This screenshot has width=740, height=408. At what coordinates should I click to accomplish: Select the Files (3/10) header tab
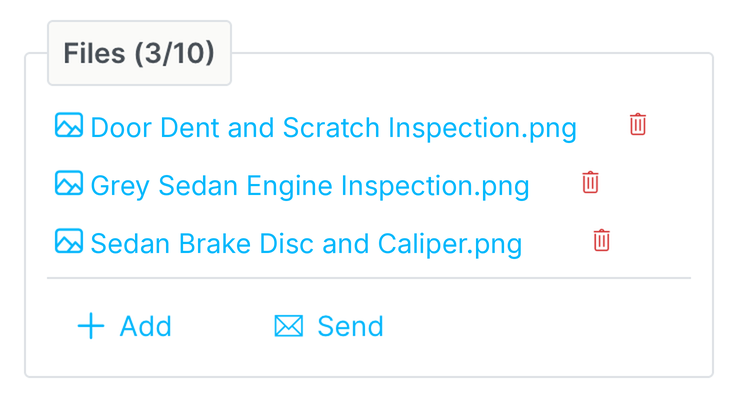coord(139,53)
